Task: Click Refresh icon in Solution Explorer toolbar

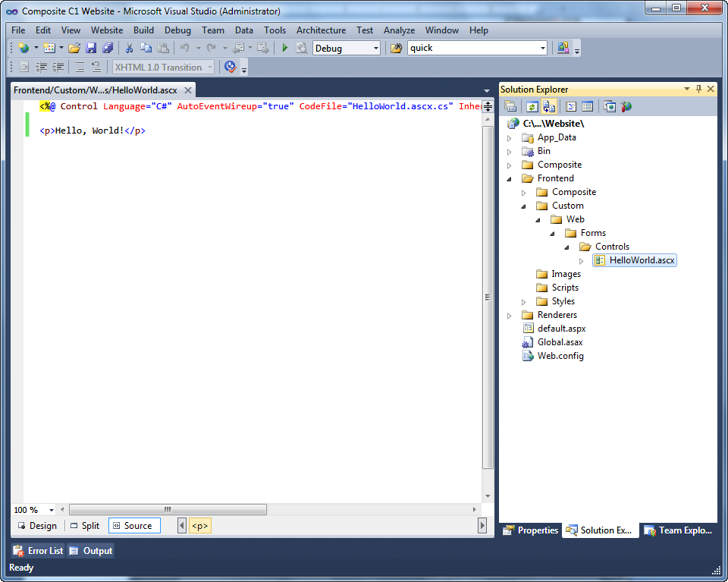Action: coord(532,107)
